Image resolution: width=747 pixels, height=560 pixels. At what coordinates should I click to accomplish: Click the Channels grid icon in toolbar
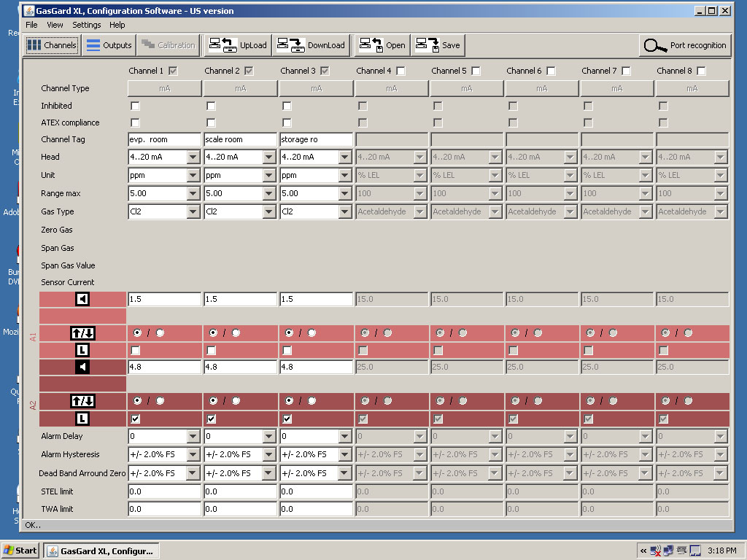point(34,45)
